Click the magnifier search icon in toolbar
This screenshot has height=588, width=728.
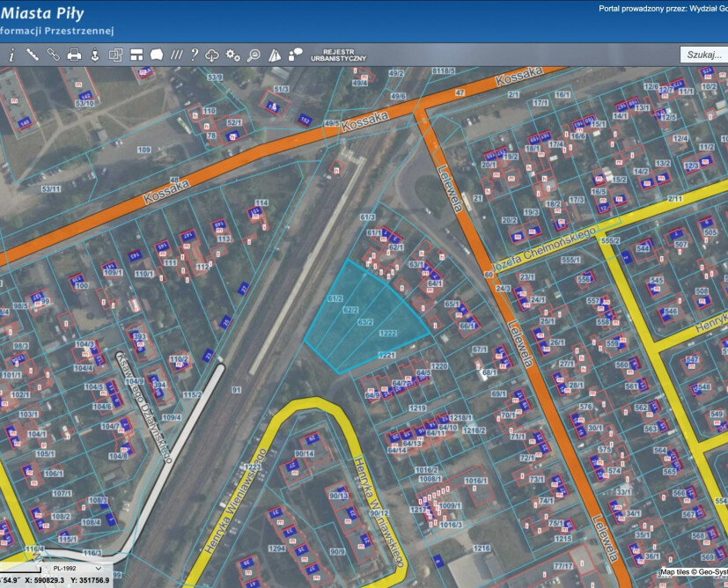[254, 55]
